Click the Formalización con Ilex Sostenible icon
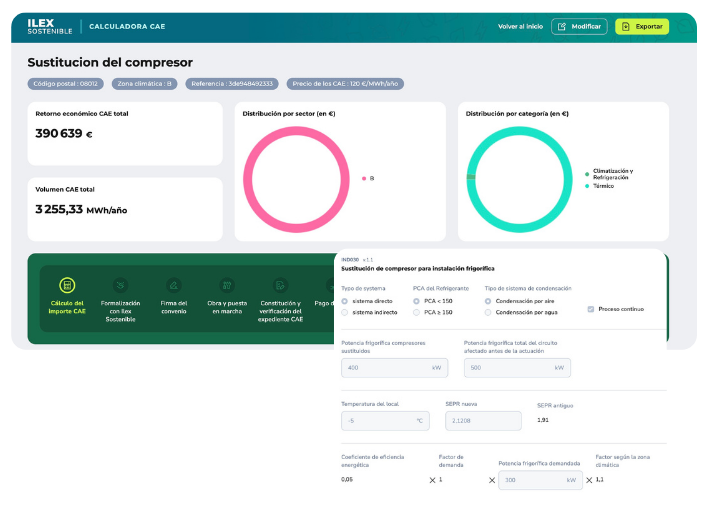The width and height of the screenshot is (718, 508). point(120,285)
